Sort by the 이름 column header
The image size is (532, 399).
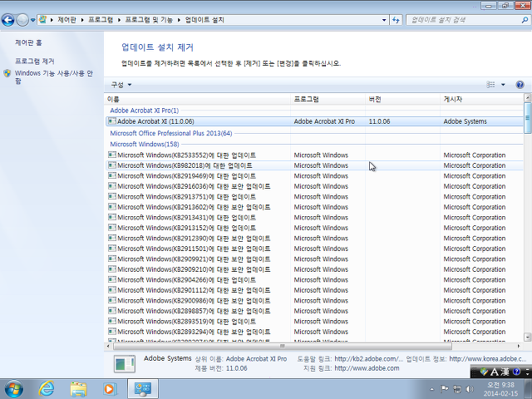point(197,99)
